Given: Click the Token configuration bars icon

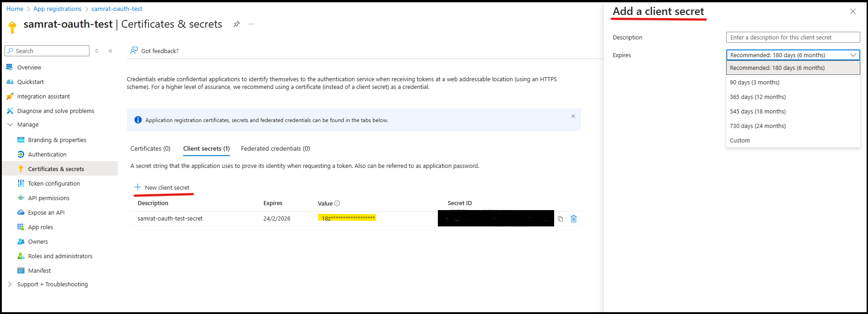Looking at the screenshot, I should pyautogui.click(x=21, y=183).
